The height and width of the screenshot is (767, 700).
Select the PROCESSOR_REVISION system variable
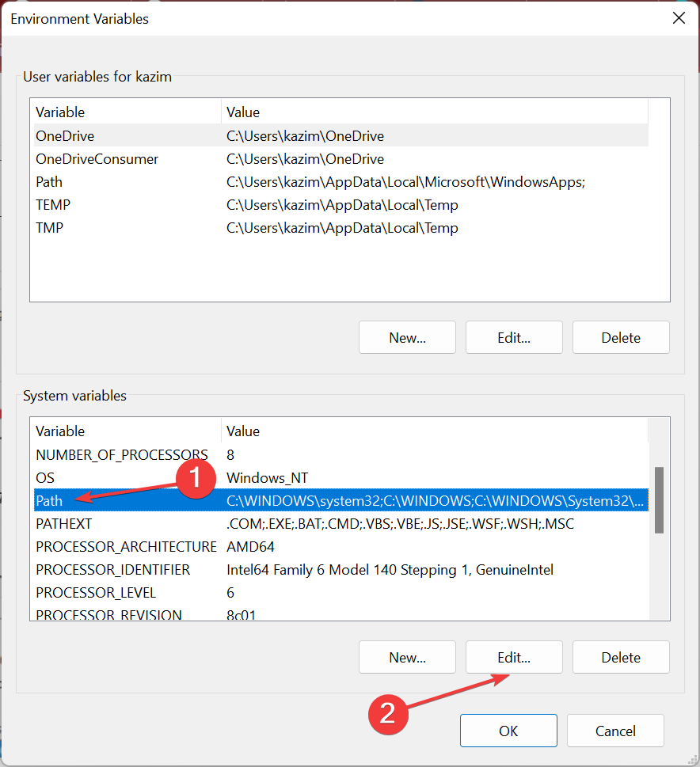point(341,614)
